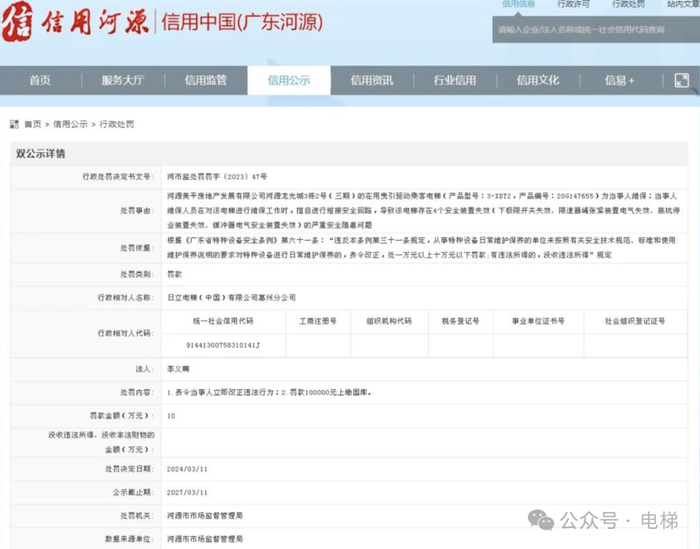Click the 罚款金额(万元) label

[122, 416]
